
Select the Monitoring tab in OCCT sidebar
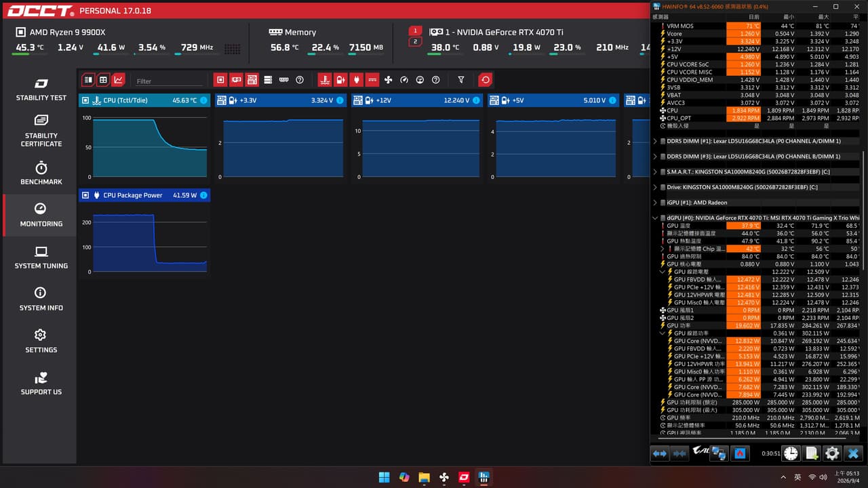[x=41, y=215]
